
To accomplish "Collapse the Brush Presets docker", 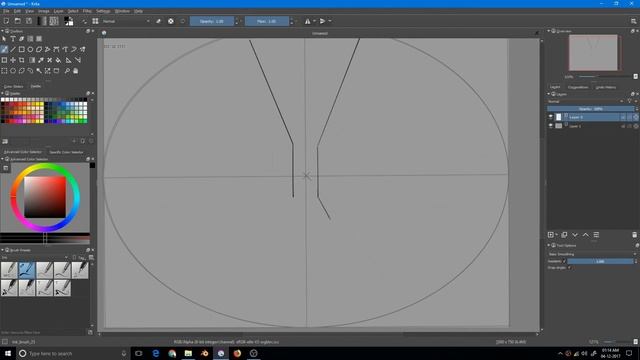I will pyautogui.click(x=2, y=250).
